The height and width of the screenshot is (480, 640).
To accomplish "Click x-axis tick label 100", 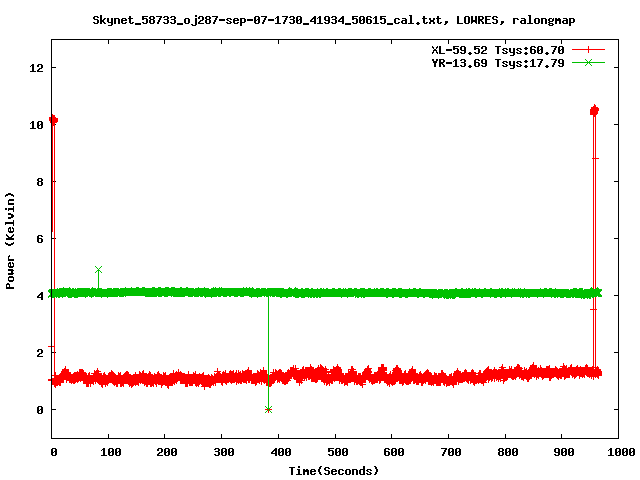I will [x=111, y=452].
